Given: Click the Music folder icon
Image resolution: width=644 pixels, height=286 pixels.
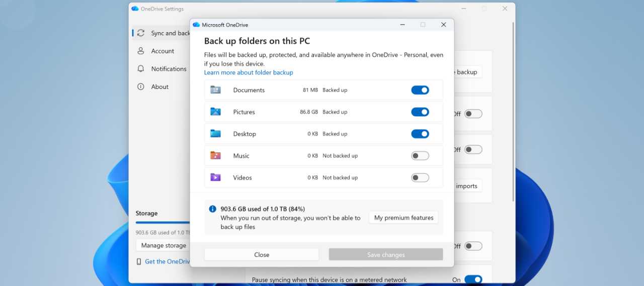Looking at the screenshot, I should point(215,156).
